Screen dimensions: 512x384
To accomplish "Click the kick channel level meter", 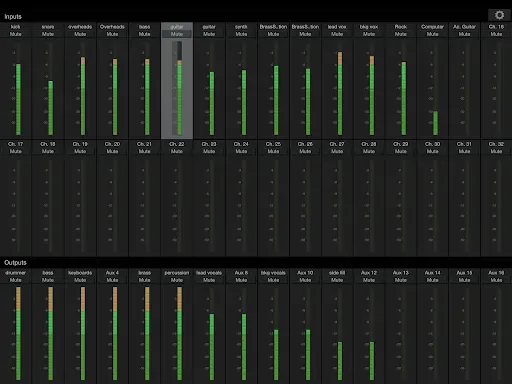I will pos(18,88).
